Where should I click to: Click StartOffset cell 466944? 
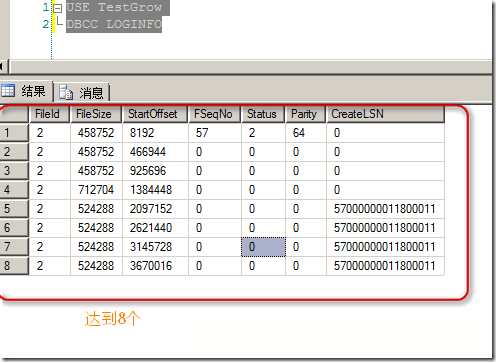(x=155, y=152)
